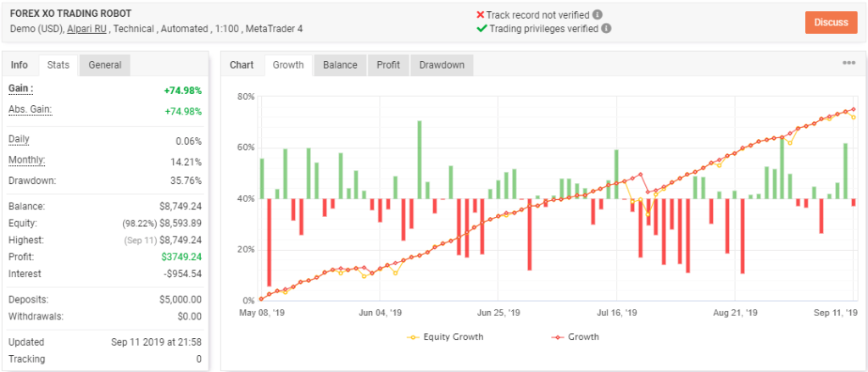This screenshot has width=868, height=372.
Task: Click the info icon beside Trading privileges verified
Action: pos(606,28)
